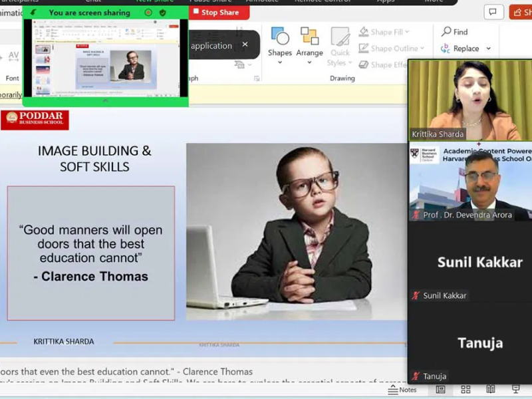Click the orange Share button
Image resolution: width=532 pixels, height=399 pixels.
tap(521, 12)
